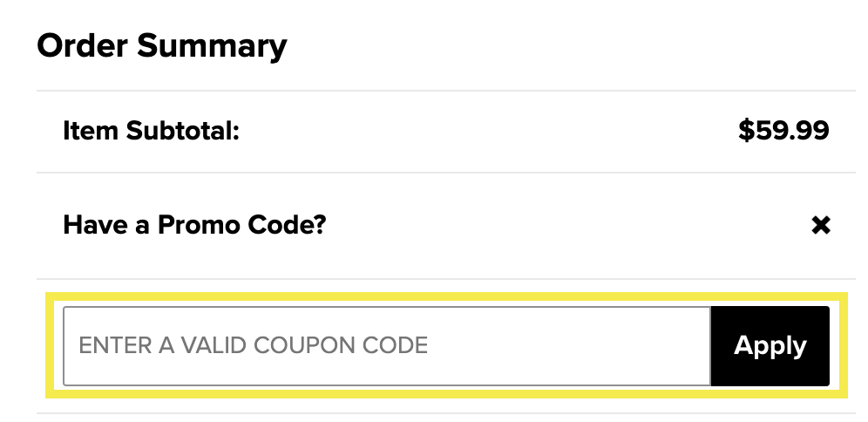
Task: Click the price shown beside Item Subtotal
Action: pyautogui.click(x=783, y=132)
